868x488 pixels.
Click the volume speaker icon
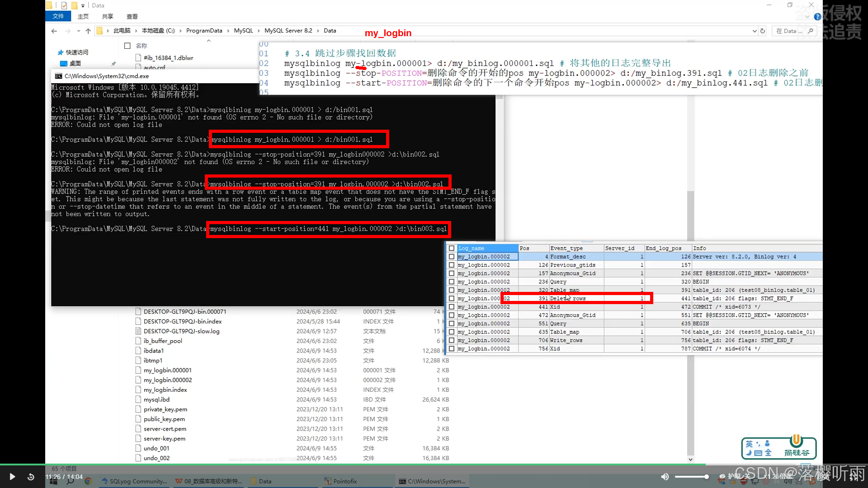click(665, 477)
